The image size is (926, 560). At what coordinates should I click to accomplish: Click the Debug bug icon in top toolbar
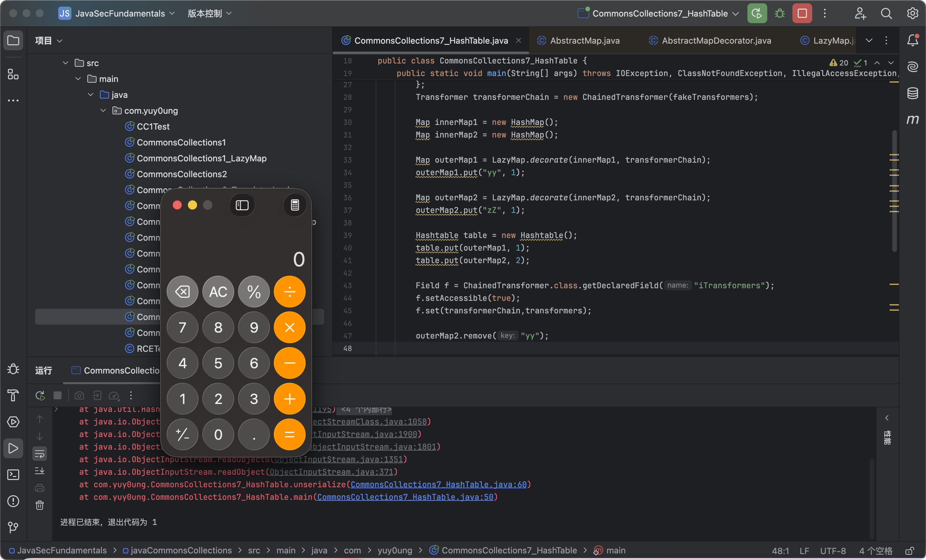click(780, 14)
